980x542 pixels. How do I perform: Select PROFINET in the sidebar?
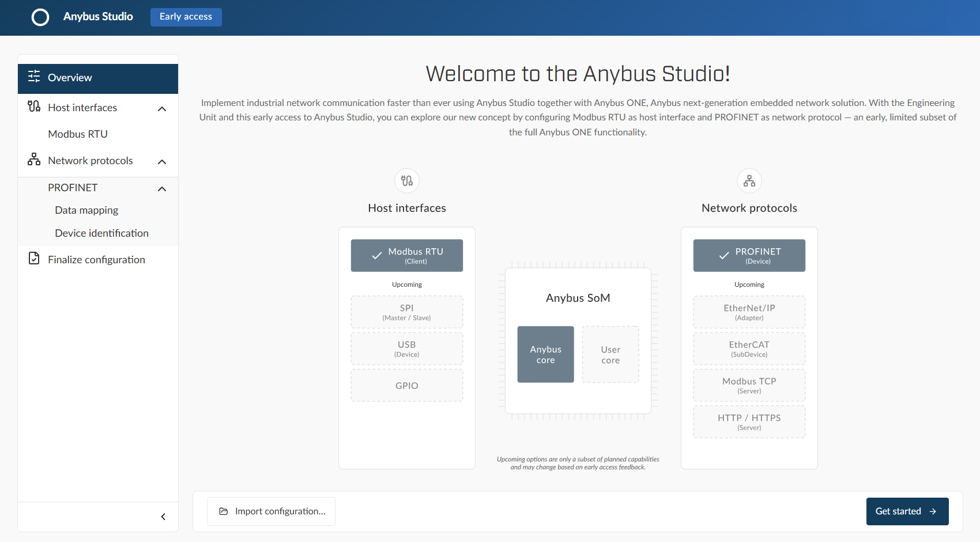coord(73,188)
